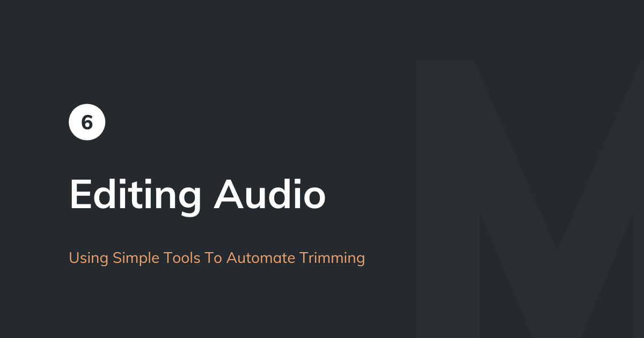Screen dimensions: 644x338
Task: Click "Using" in the orange subtitle
Action: pyautogui.click(x=89, y=259)
